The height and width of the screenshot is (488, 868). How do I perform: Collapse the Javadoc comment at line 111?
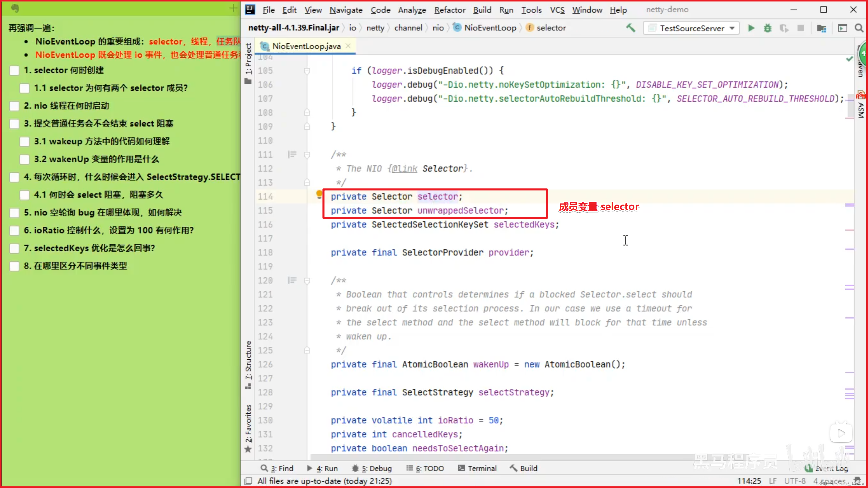point(307,155)
